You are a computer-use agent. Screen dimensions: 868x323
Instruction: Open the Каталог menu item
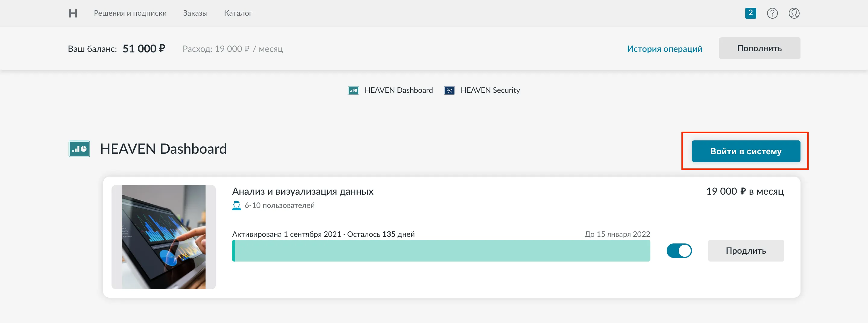coord(238,13)
